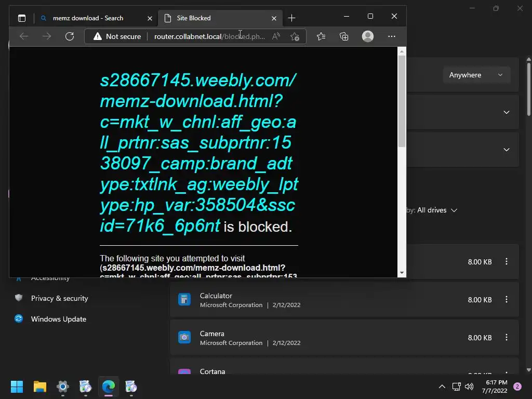This screenshot has height=399, width=532.
Task: Expand the first collapsed Settings section below Anywhere
Action: [x=506, y=112]
